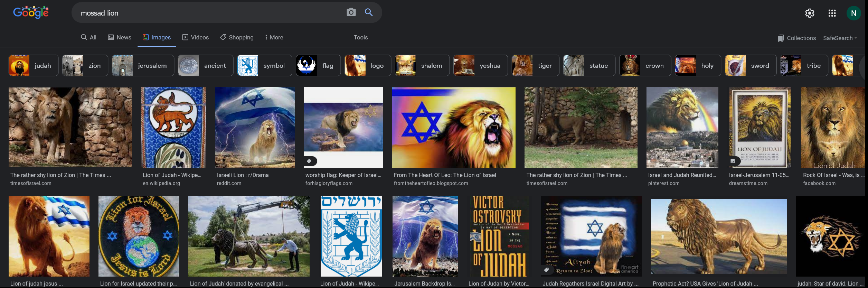This screenshot has width=868, height=288.
Task: Filter by the crown chip
Action: pos(645,65)
